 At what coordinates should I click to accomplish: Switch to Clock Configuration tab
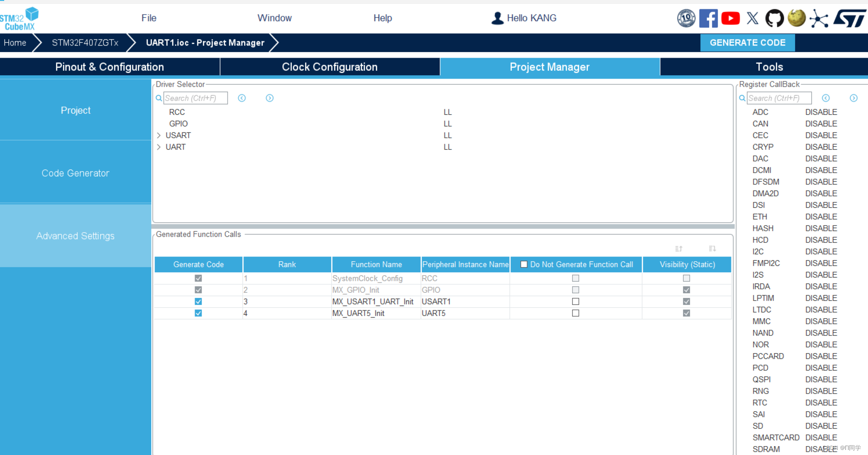(330, 67)
